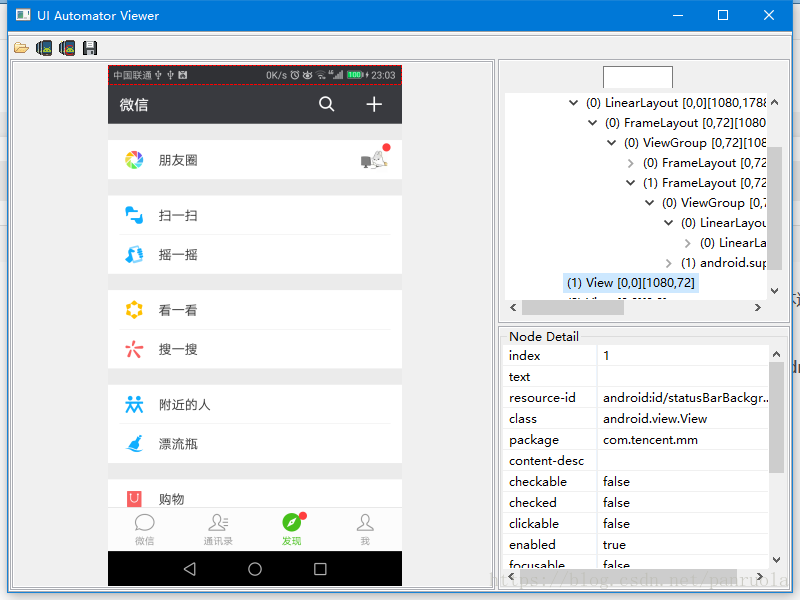The width and height of the screenshot is (800, 600).
Task: Click the resource-id value android:id/statusBarBackgr
Action: point(683,397)
